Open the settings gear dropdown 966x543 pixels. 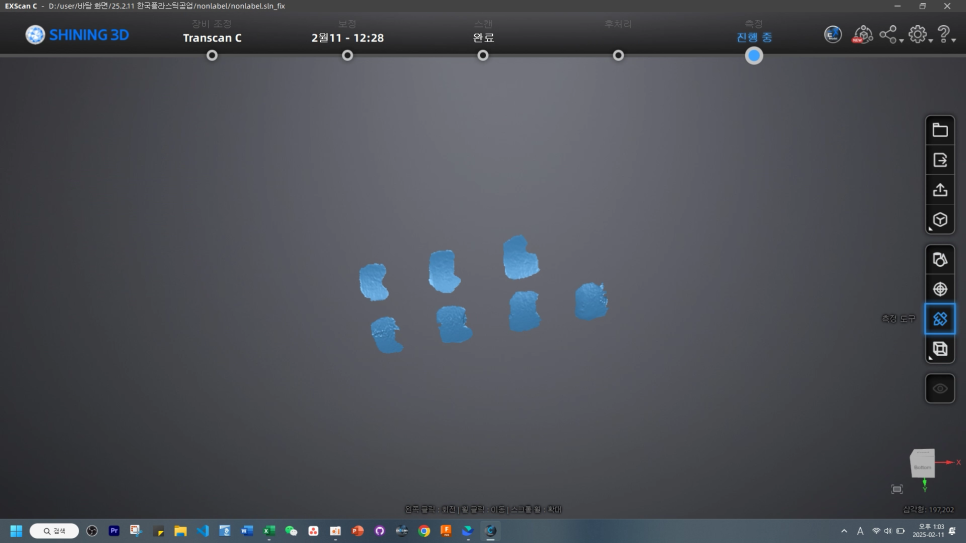click(920, 35)
